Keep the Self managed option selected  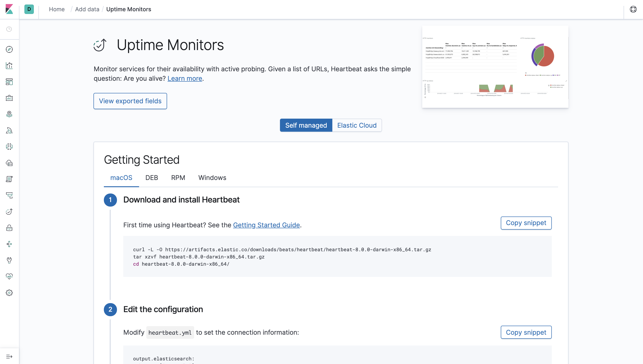tap(306, 125)
